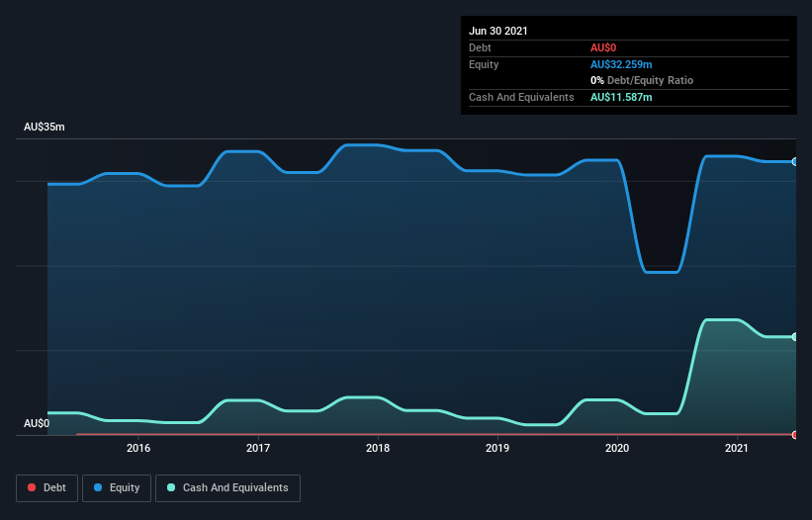812x520 pixels.
Task: Click the 2019 axis label
Action: [x=497, y=448]
